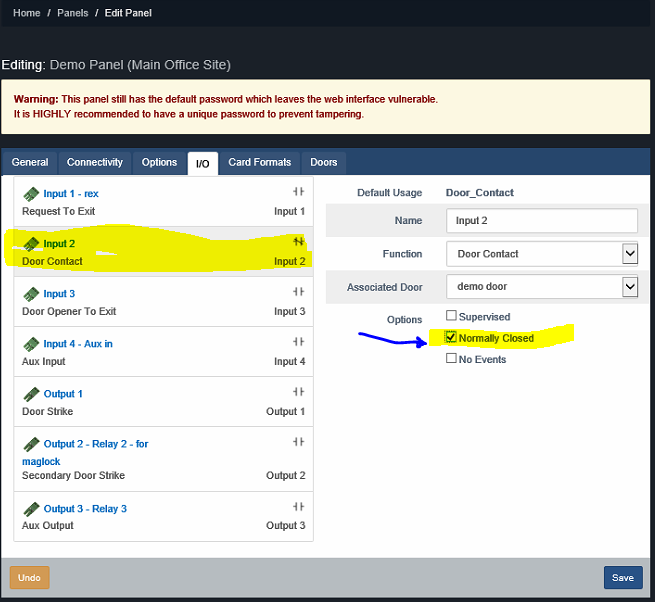Click the Undo button

(29, 578)
